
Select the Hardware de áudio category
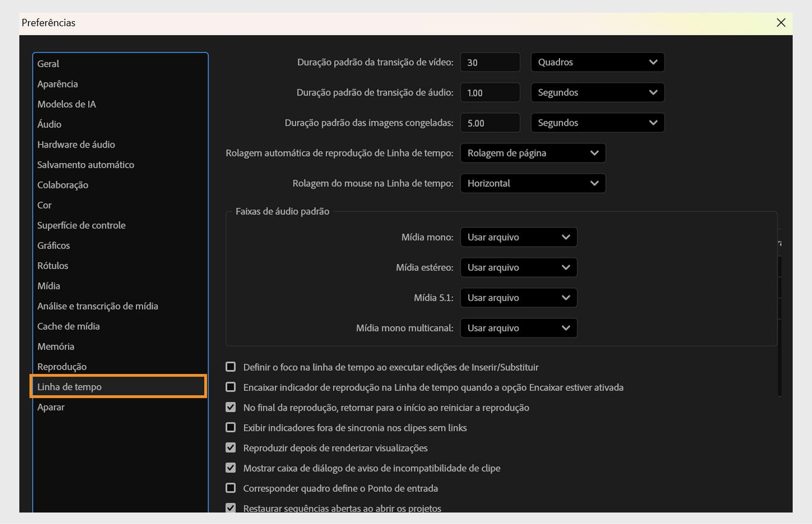pos(76,144)
